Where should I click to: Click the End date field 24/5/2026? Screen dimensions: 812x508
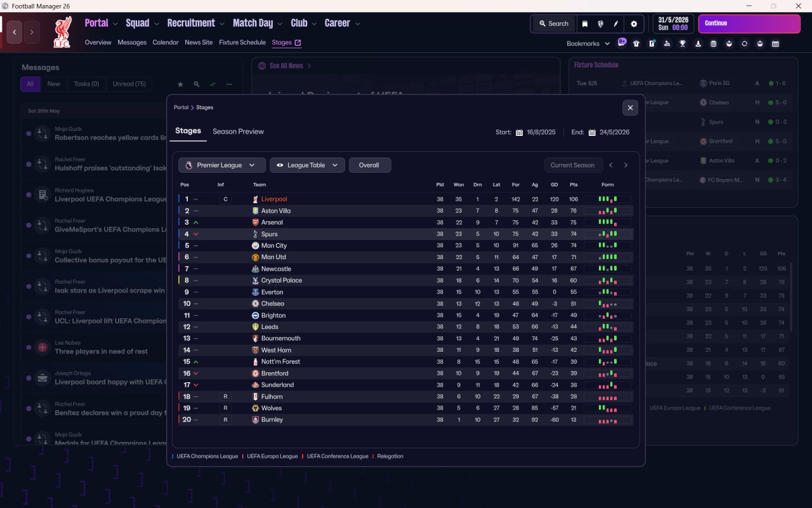pos(615,132)
